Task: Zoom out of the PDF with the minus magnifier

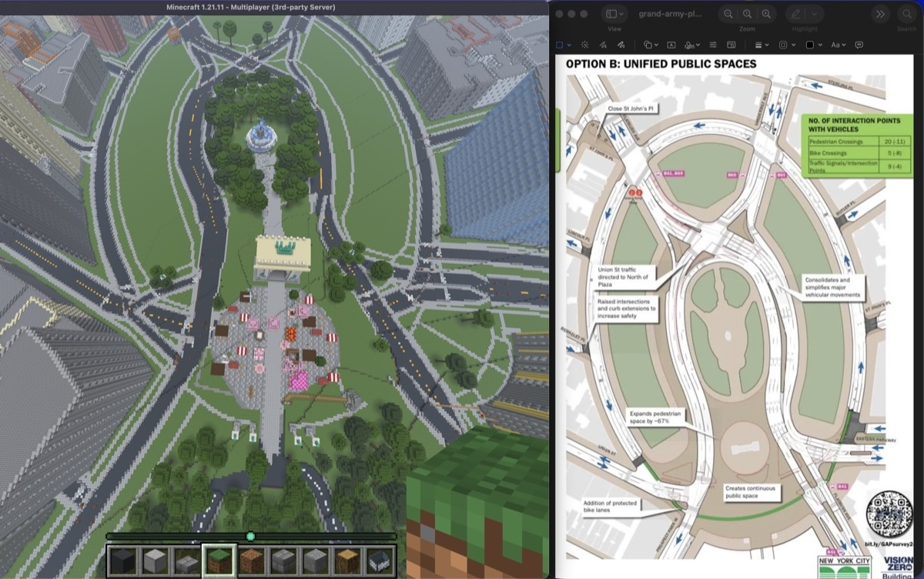Action: tap(728, 14)
